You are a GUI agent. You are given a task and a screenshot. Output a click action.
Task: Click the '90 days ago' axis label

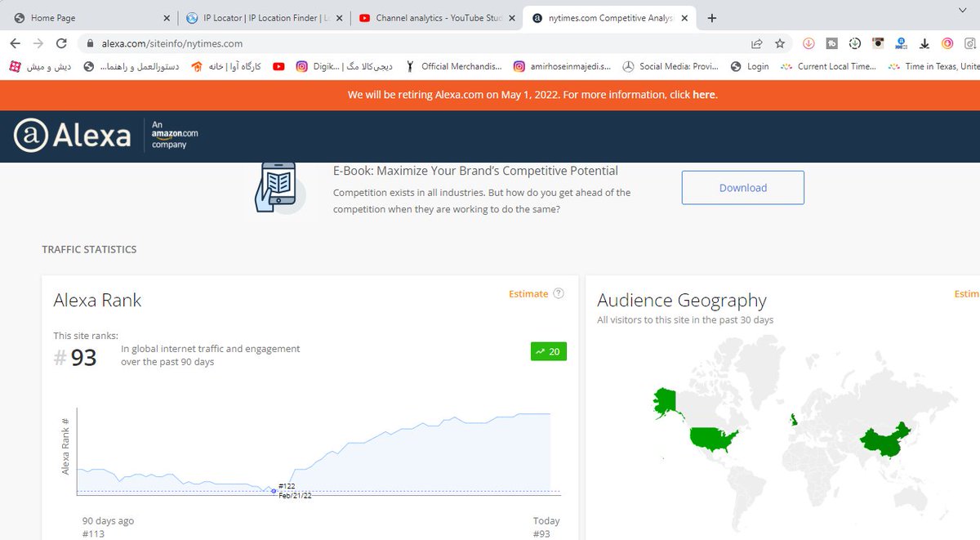click(108, 520)
